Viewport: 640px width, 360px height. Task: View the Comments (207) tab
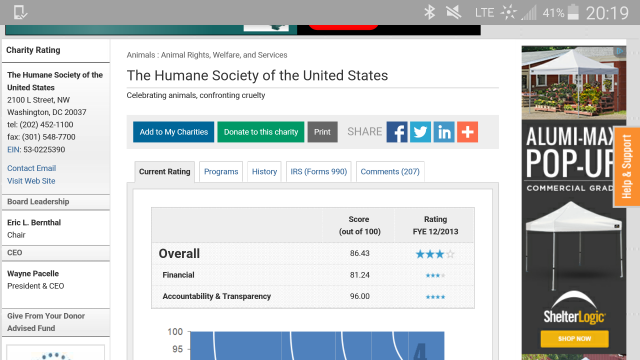pyautogui.click(x=390, y=171)
